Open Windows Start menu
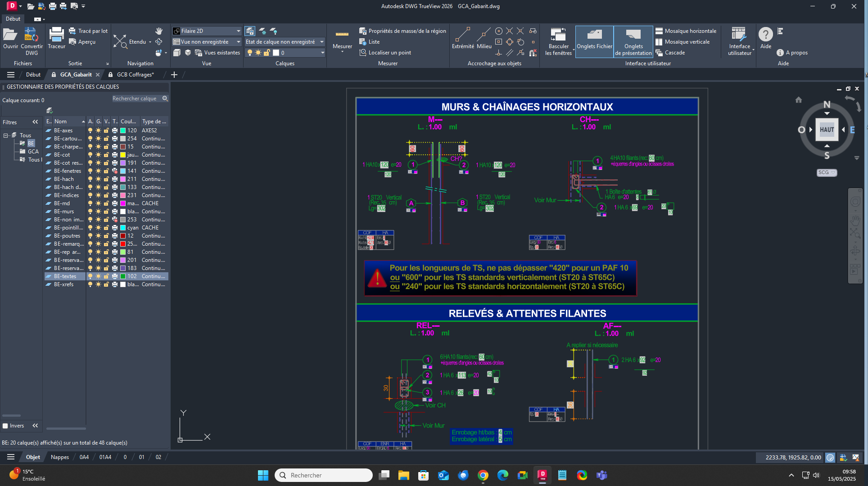 pos(263,475)
